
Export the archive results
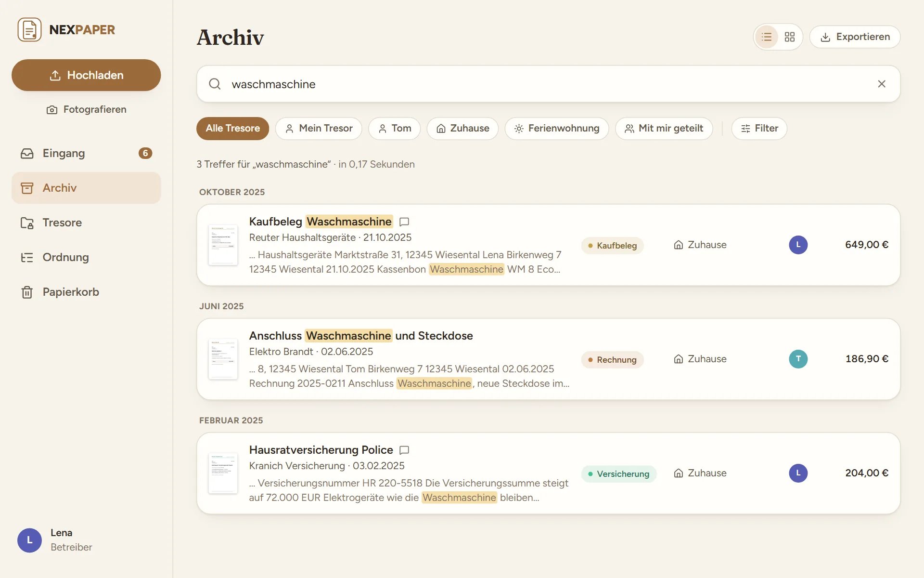point(855,37)
